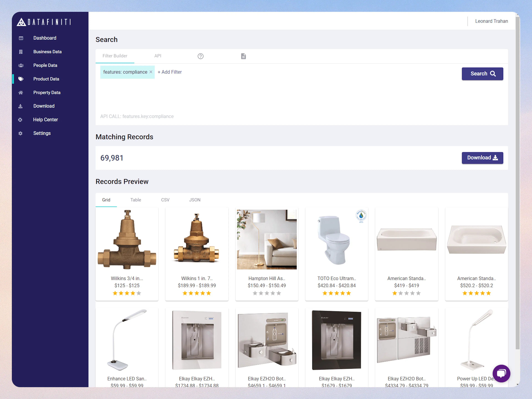Switch the records preview to Table view

[136, 200]
